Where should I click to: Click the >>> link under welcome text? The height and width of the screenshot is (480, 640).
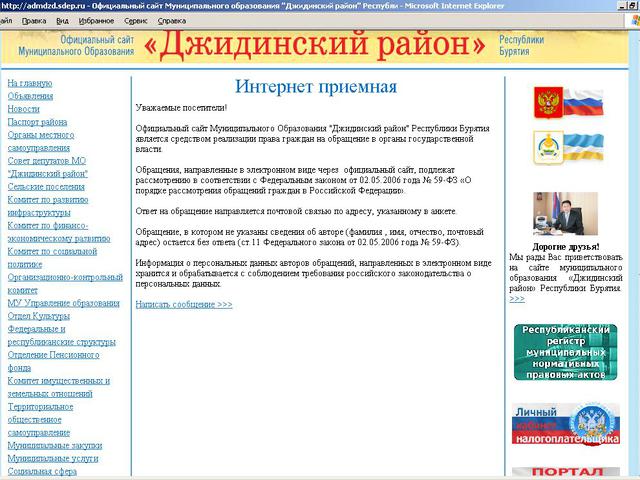click(517, 299)
